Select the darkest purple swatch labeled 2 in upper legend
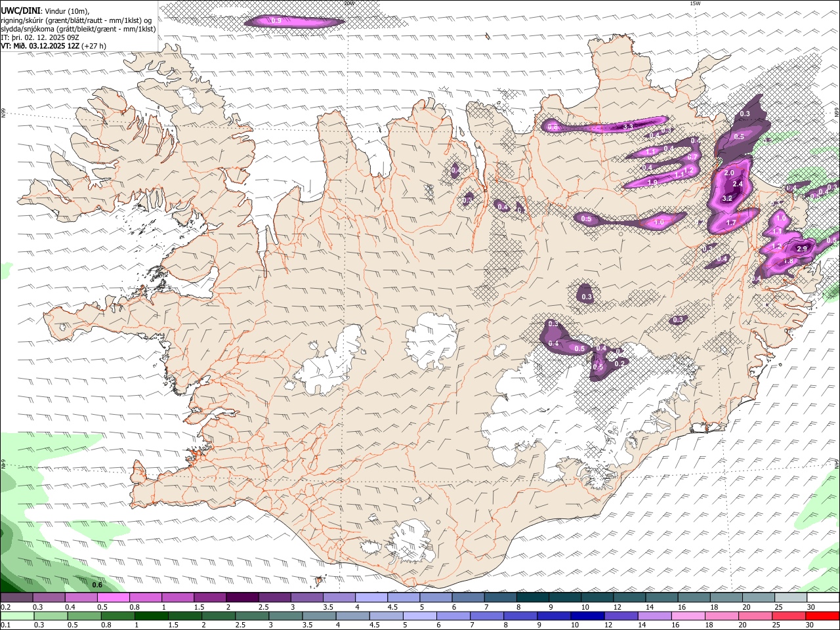 tap(242, 598)
